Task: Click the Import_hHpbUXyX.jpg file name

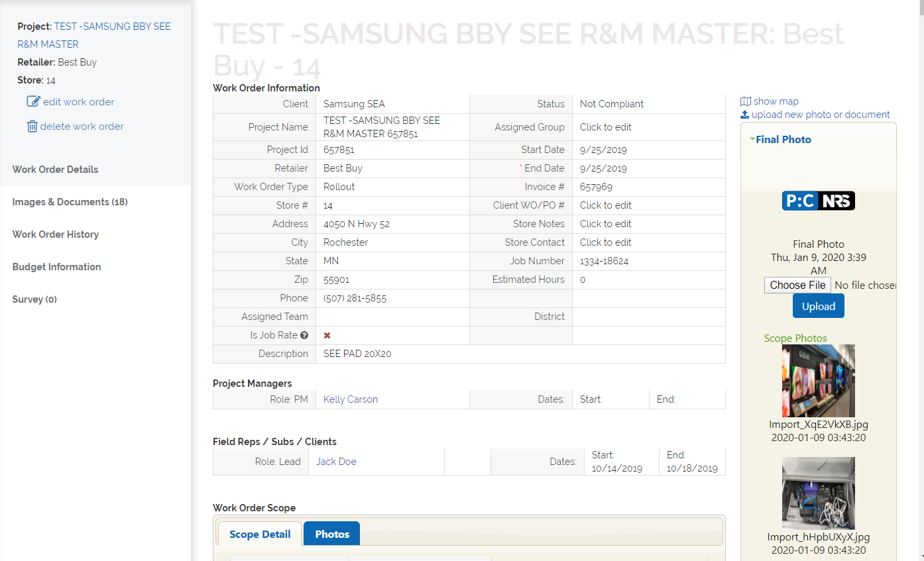Action: [819, 537]
